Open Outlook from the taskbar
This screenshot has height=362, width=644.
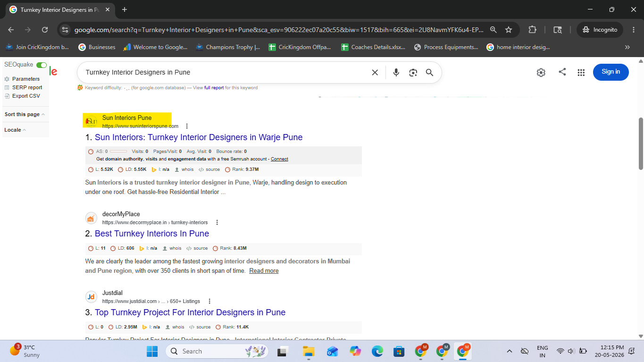tap(332, 351)
